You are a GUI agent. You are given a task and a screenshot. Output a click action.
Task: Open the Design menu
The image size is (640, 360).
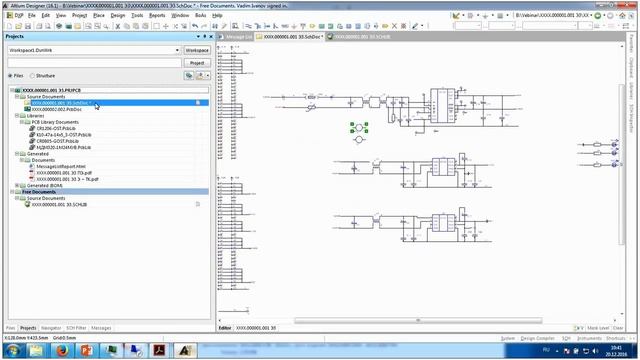coord(118,16)
